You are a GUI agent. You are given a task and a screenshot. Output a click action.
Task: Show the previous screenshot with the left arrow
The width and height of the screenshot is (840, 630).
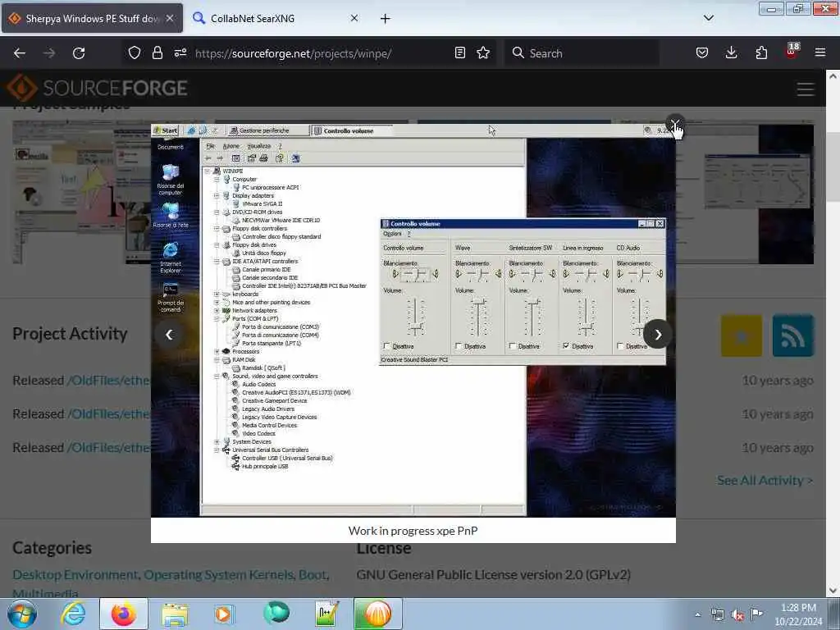(169, 335)
